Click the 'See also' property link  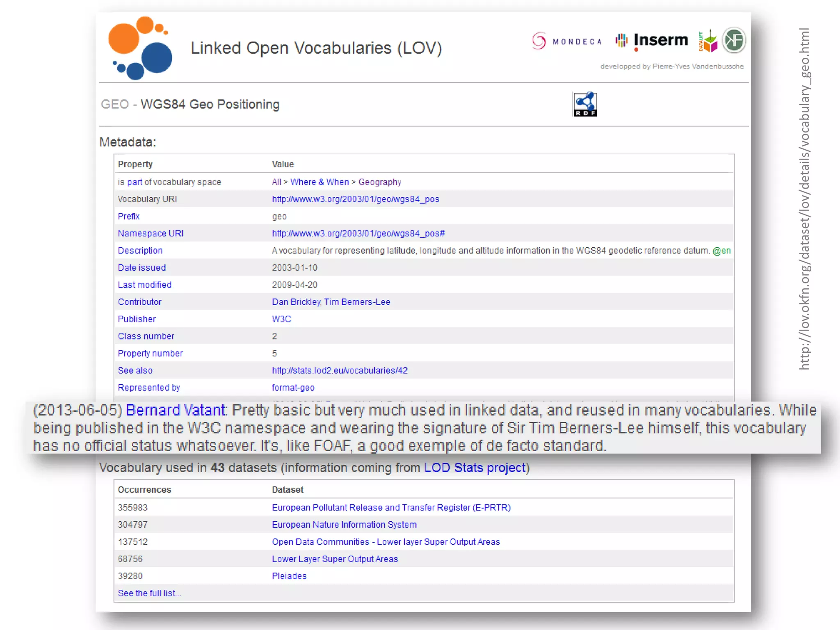[135, 371]
